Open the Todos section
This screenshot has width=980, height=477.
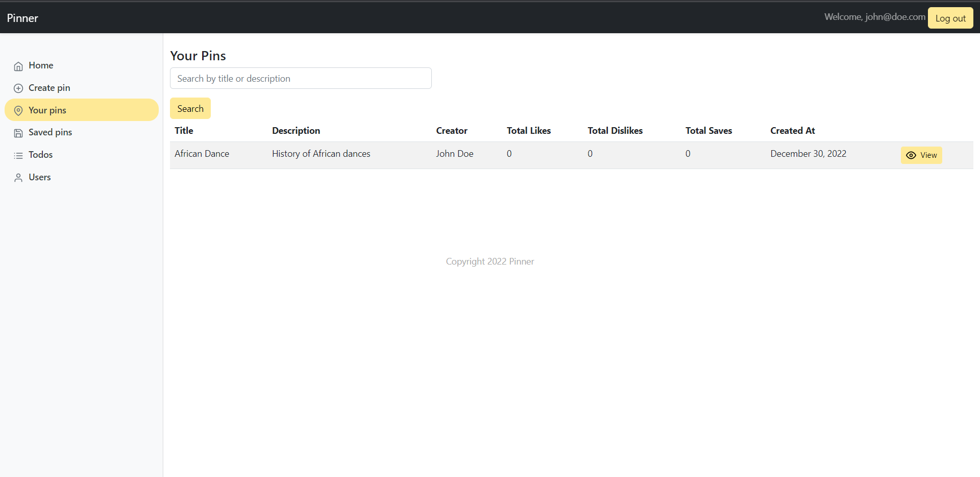[41, 155]
